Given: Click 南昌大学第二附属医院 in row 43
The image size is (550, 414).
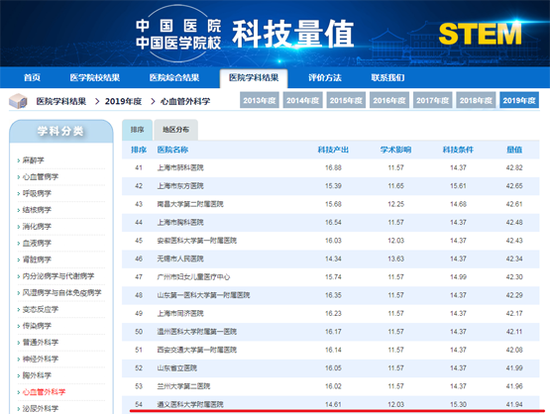Looking at the screenshot, I should click(x=190, y=204).
